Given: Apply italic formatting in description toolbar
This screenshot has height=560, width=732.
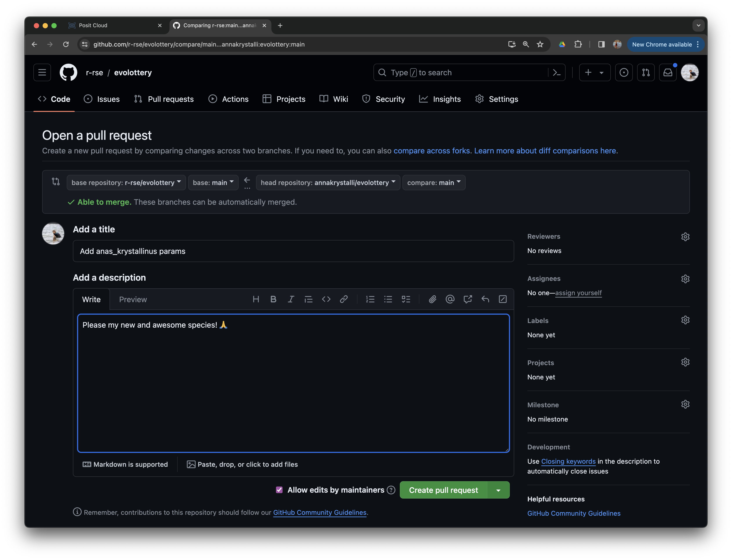Looking at the screenshot, I should click(x=291, y=299).
